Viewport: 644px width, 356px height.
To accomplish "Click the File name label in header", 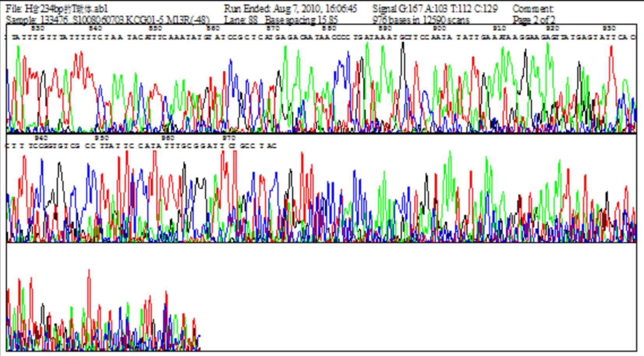I will [x=57, y=9].
